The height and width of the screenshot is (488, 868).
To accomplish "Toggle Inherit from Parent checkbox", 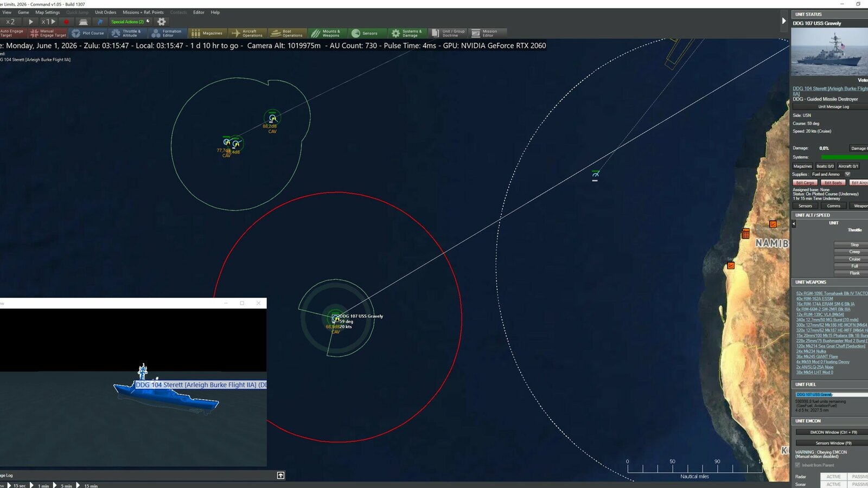I will point(797,465).
